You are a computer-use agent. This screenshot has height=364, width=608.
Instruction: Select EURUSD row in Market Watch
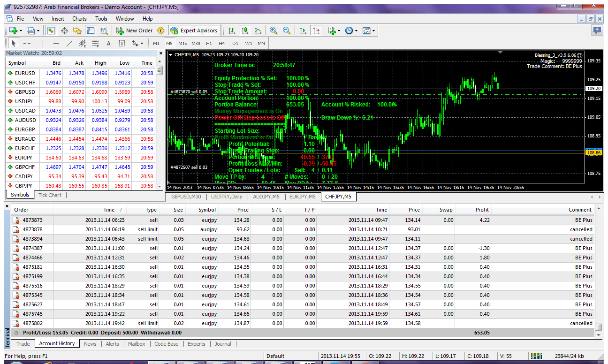pyautogui.click(x=80, y=73)
